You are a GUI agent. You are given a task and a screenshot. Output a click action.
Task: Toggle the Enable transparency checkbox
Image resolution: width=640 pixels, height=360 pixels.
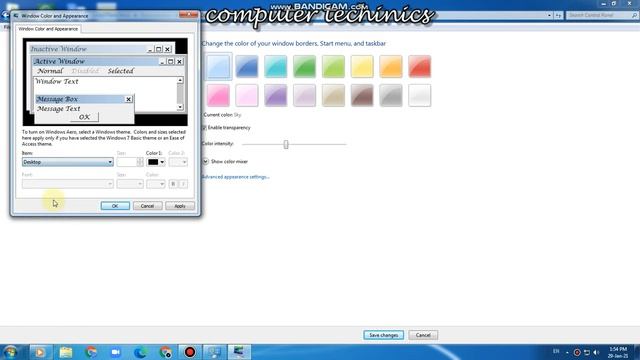click(204, 128)
